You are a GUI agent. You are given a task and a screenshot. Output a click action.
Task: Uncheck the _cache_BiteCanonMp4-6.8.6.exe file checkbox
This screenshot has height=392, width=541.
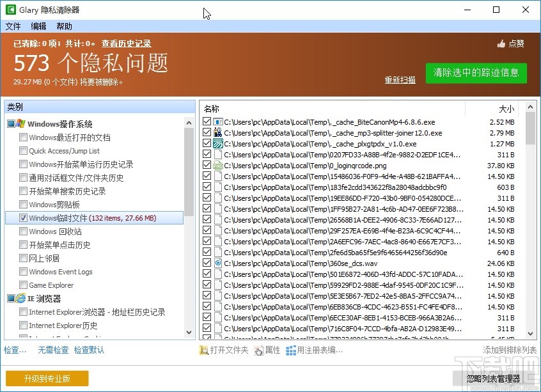(x=207, y=122)
